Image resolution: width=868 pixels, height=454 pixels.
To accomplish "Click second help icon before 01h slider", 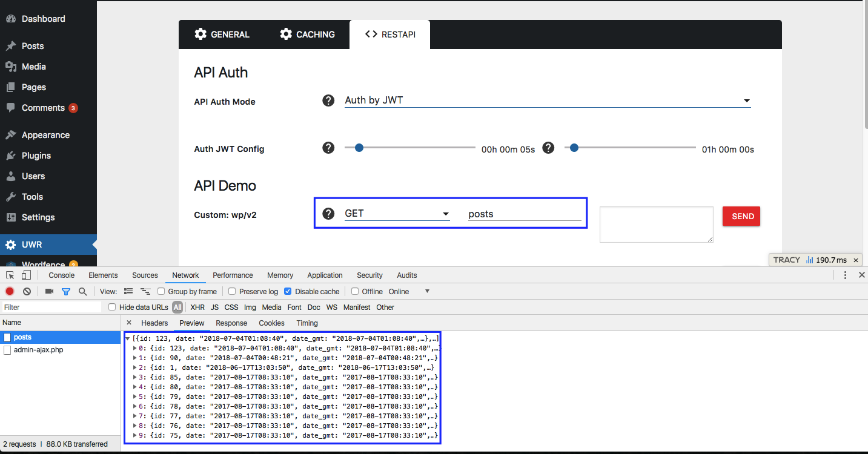I will (x=548, y=148).
